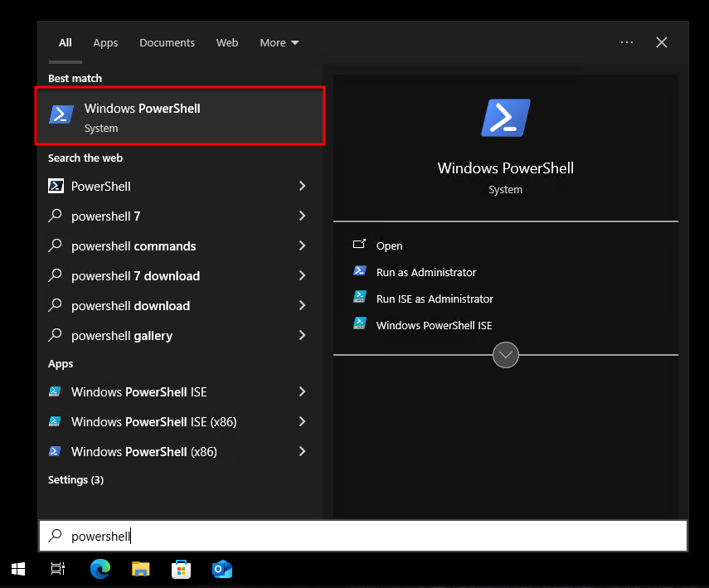Click Run as Administrator PowerShell icon
This screenshot has height=588, width=709.
[x=359, y=270]
